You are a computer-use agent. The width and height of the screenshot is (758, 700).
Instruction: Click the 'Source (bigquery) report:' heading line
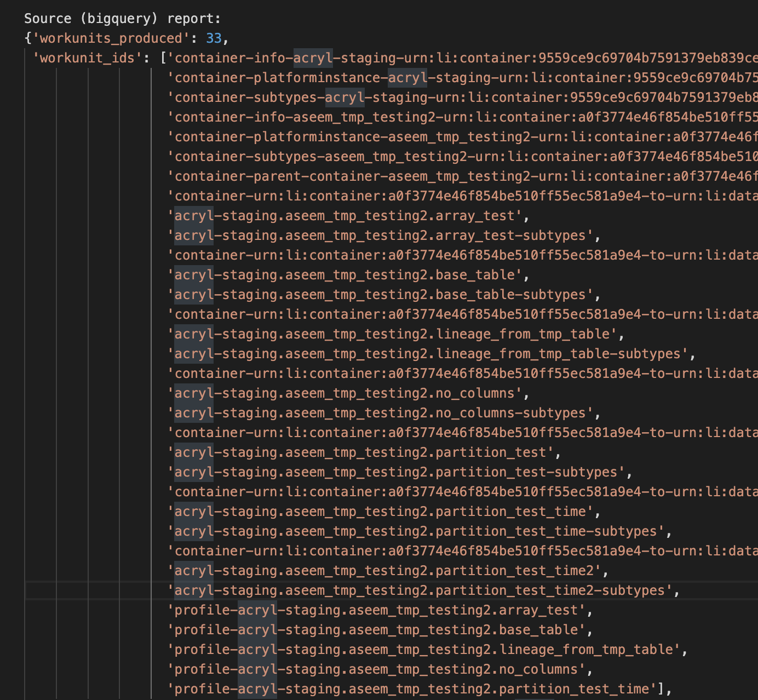pos(123,19)
